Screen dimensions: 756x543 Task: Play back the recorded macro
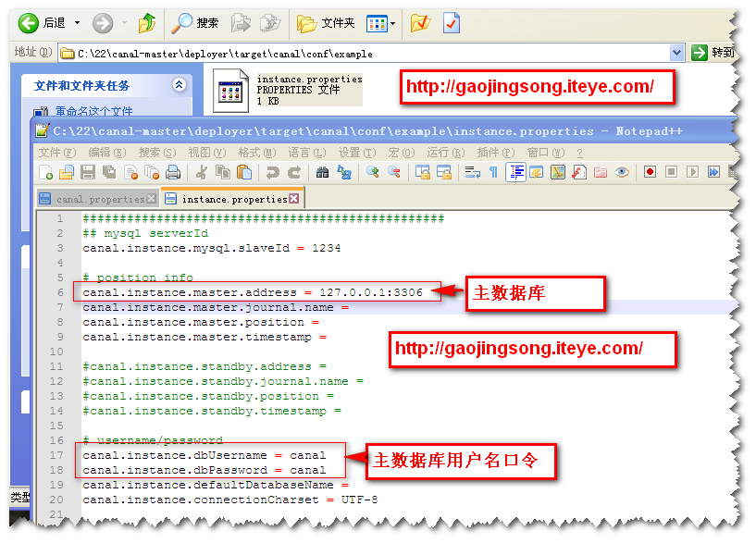click(692, 172)
